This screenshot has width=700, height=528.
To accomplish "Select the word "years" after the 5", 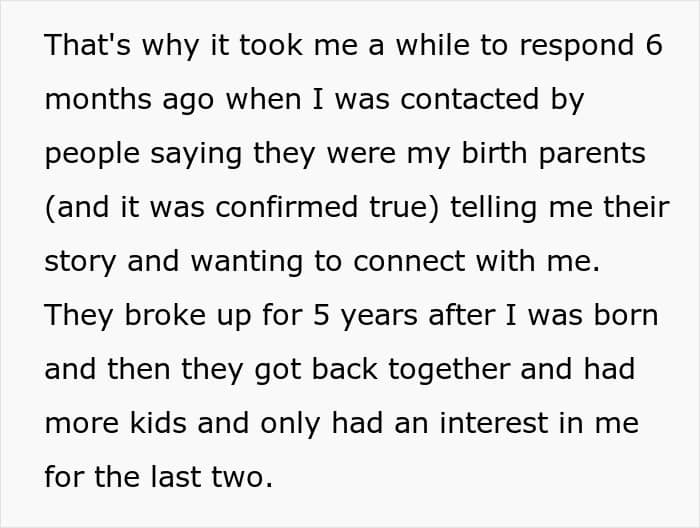I will point(379,316).
